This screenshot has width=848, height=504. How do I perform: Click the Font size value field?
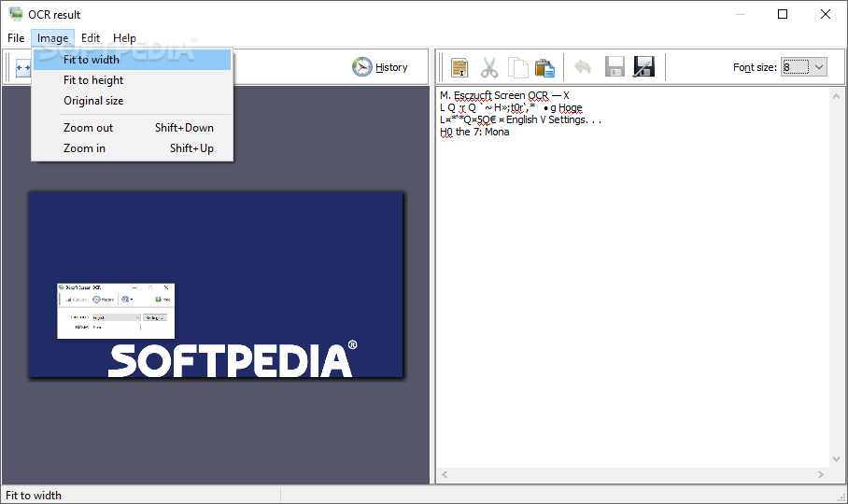(796, 67)
